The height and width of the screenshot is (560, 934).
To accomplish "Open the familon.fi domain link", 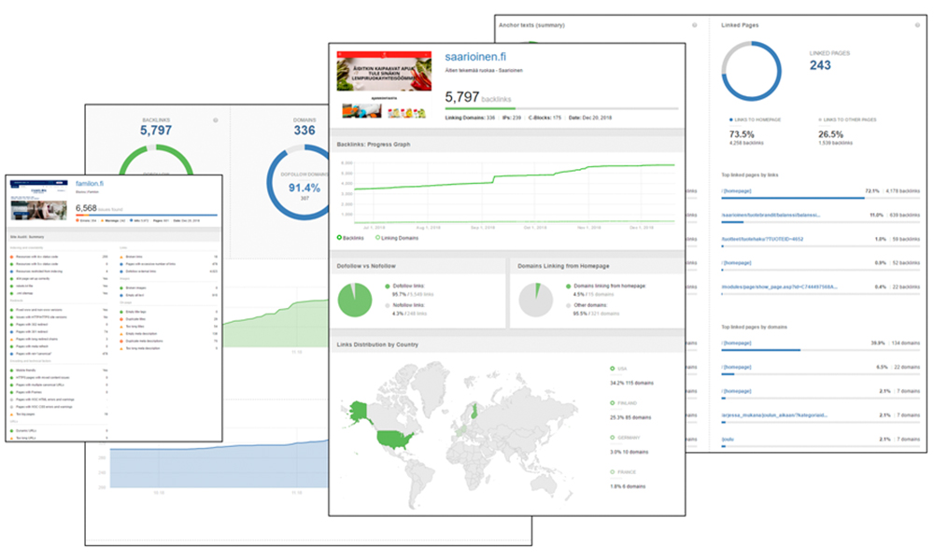I will tap(90, 183).
